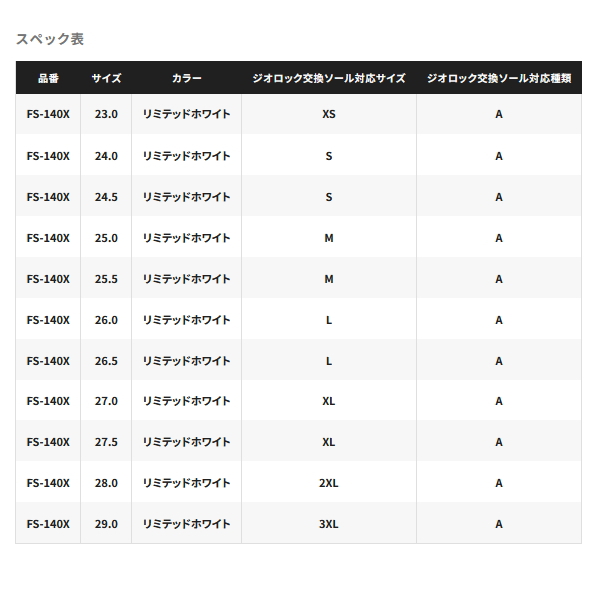Click リミテッドホワイト in the 28.0 row
600x600 pixels.
click(186, 483)
